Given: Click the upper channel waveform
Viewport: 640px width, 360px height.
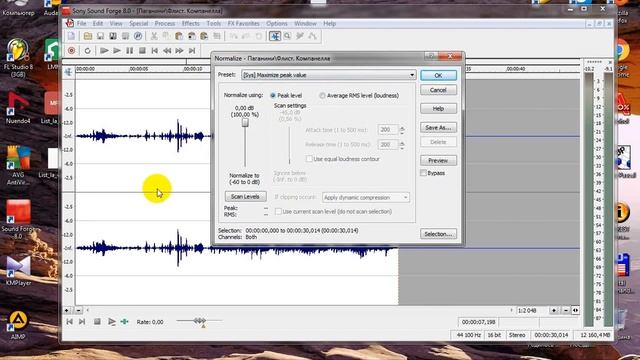Looking at the screenshot, I should pos(143,136).
